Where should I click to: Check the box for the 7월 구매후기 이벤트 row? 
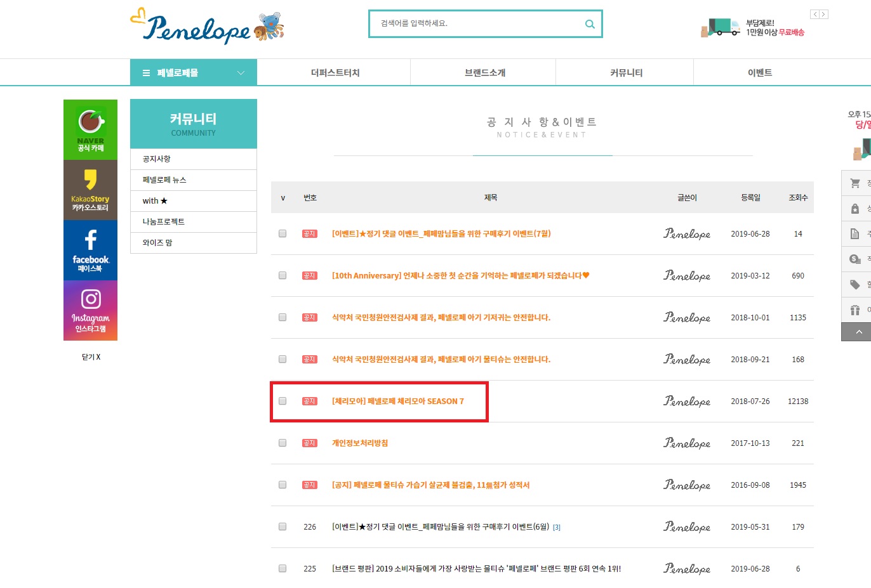tap(283, 233)
